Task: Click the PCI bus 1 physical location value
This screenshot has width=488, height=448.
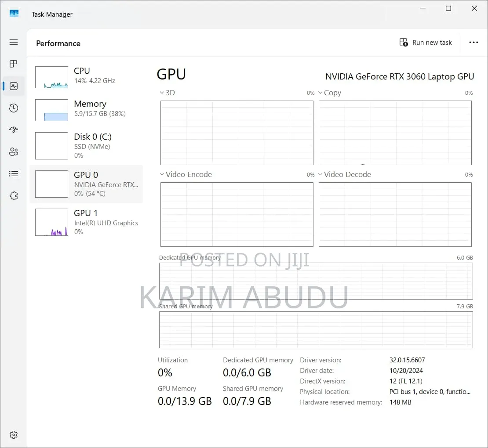Action: click(430, 392)
